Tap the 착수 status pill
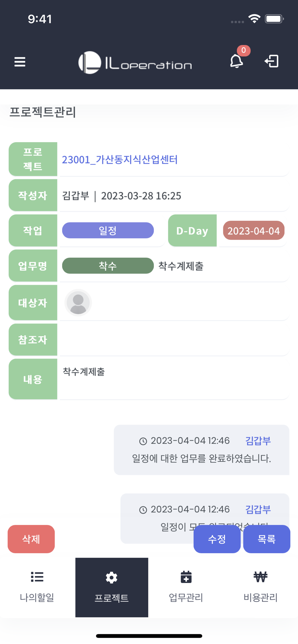The width and height of the screenshot is (298, 644). coord(108,266)
